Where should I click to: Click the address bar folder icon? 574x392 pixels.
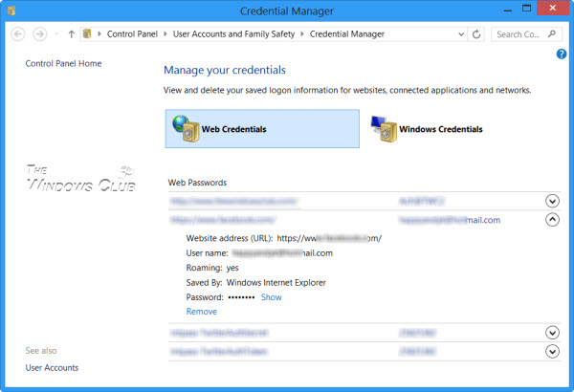click(x=87, y=34)
